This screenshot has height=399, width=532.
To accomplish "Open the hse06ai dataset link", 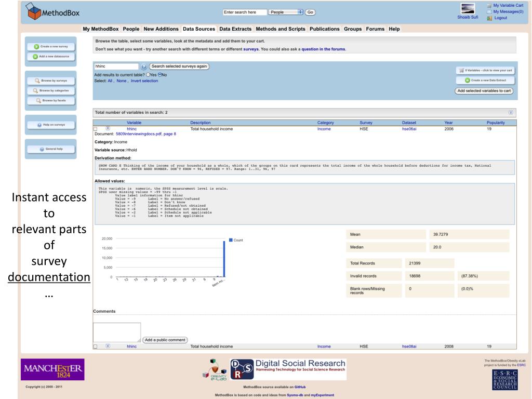I will pyautogui.click(x=409, y=129).
